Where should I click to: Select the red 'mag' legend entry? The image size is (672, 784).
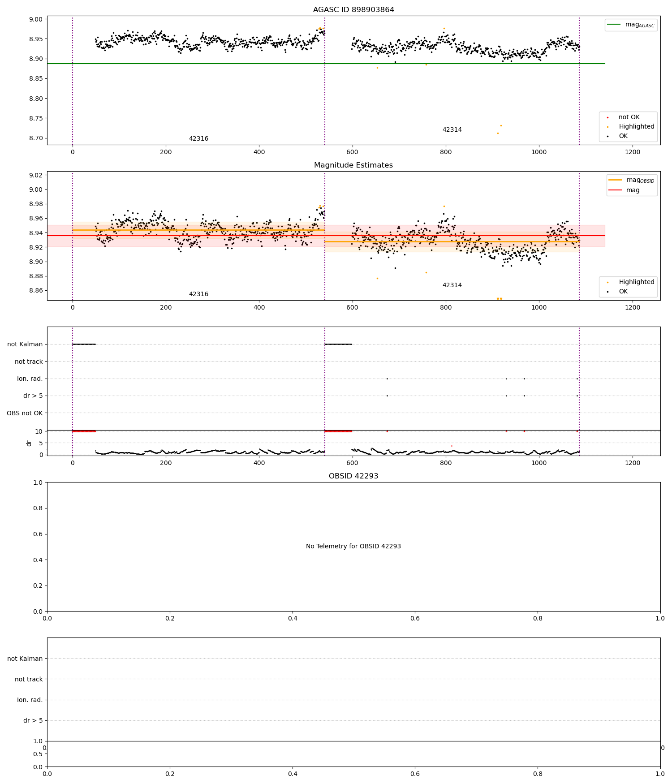pyautogui.click(x=625, y=190)
